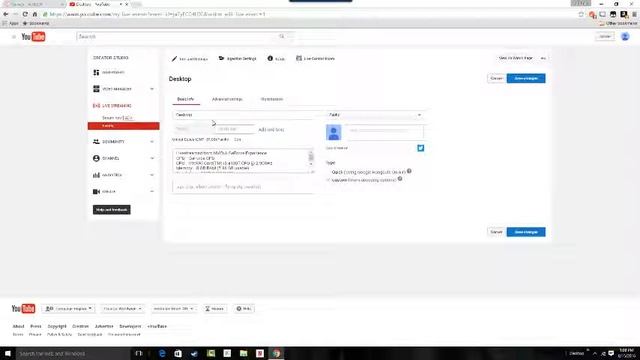Expand Analytics submenu arrow
The width and height of the screenshot is (640, 360).
[x=152, y=175]
